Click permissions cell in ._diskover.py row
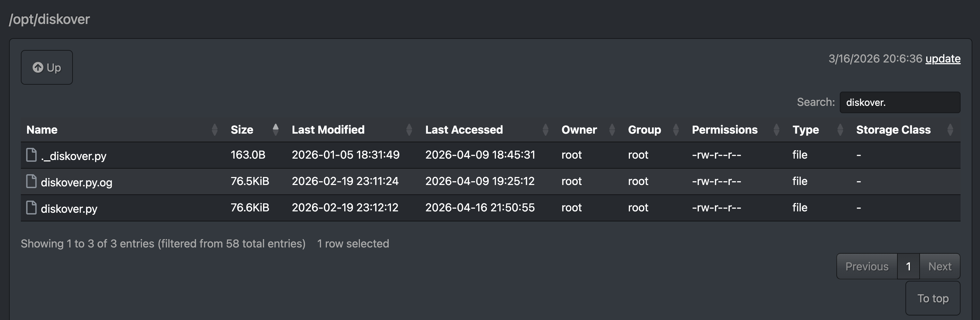 click(716, 155)
